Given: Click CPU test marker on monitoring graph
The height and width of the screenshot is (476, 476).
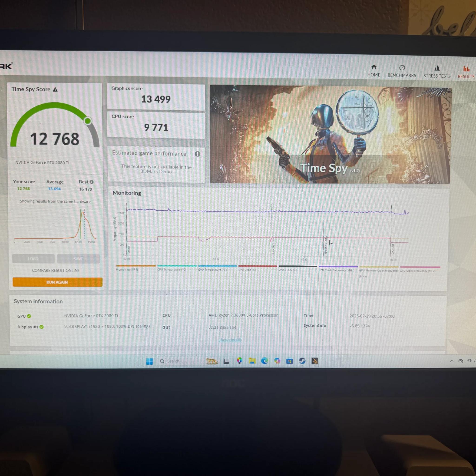Looking at the screenshot, I should [393, 249].
